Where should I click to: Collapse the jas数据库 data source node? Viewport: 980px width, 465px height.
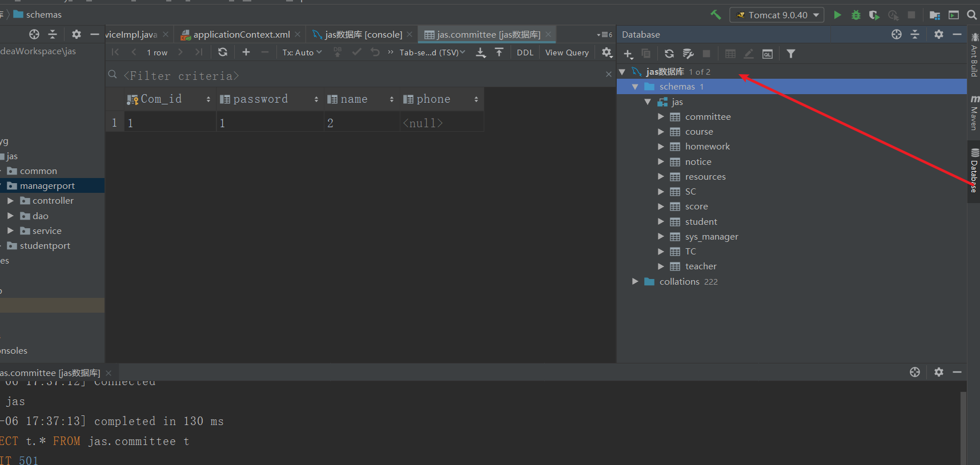tap(622, 72)
